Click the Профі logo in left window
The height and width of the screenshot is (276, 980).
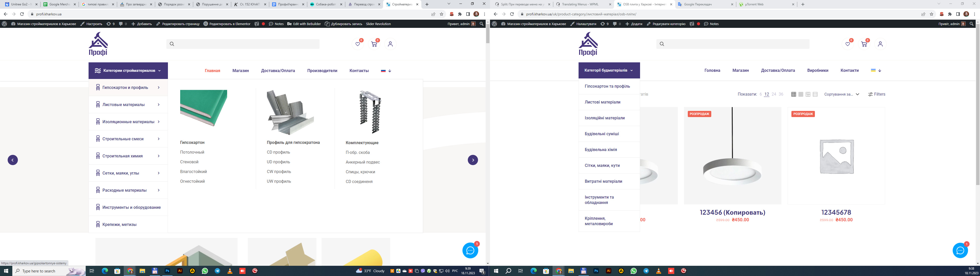click(x=98, y=44)
